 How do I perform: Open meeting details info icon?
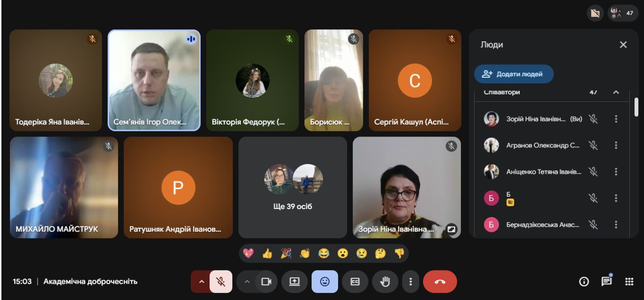pos(584,282)
